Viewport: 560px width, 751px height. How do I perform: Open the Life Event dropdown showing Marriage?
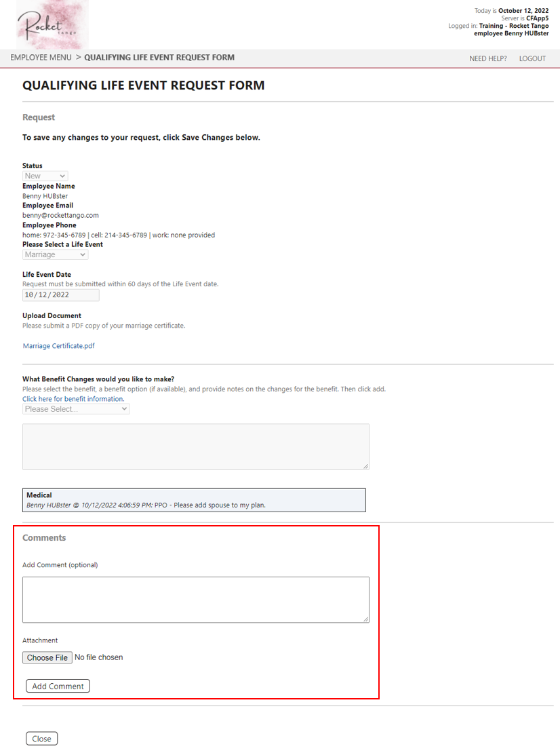pos(55,254)
